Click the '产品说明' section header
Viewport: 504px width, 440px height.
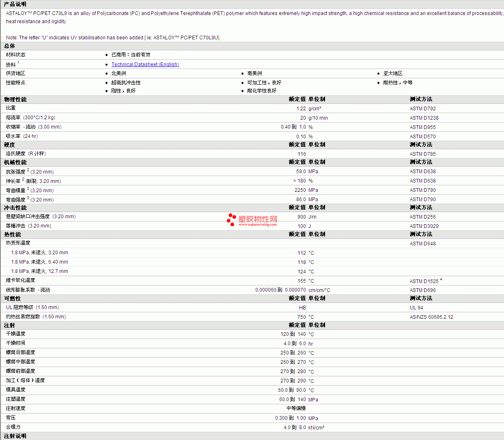pyautogui.click(x=15, y=4)
